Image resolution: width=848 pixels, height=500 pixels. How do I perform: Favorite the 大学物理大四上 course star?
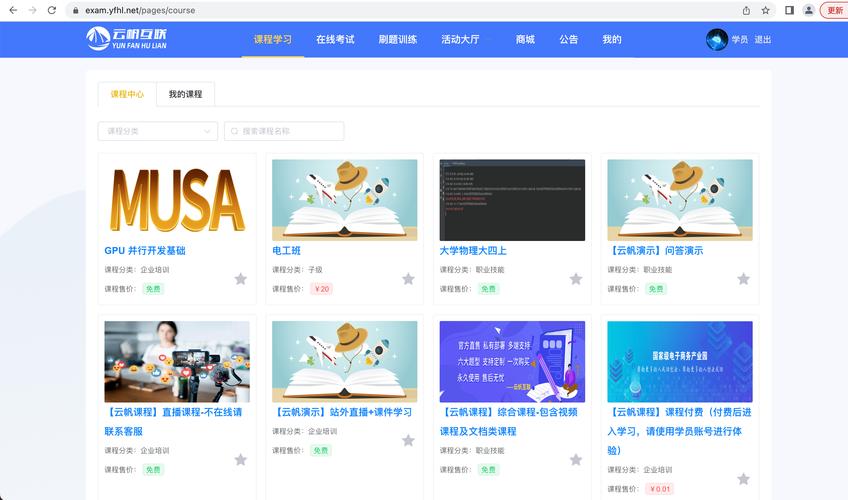tap(576, 279)
